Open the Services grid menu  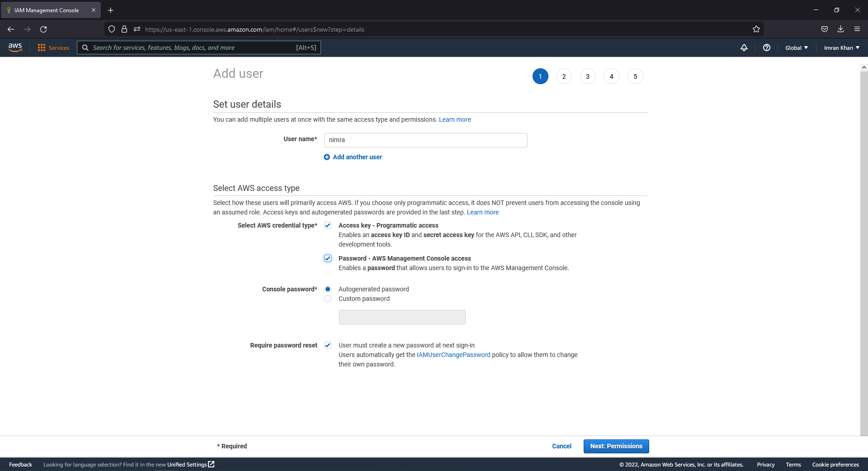53,48
